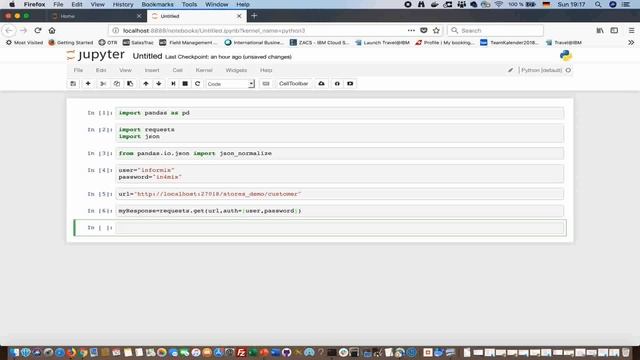Insert a new cell below with plus icon
This screenshot has width=640, height=360.
[x=88, y=84]
